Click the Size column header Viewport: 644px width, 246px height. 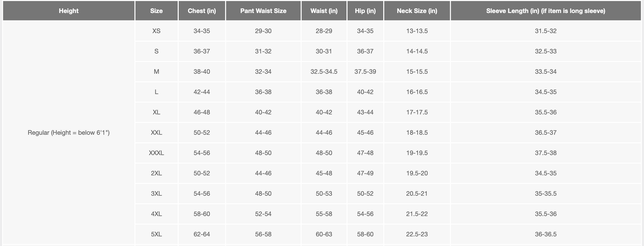pos(156,11)
